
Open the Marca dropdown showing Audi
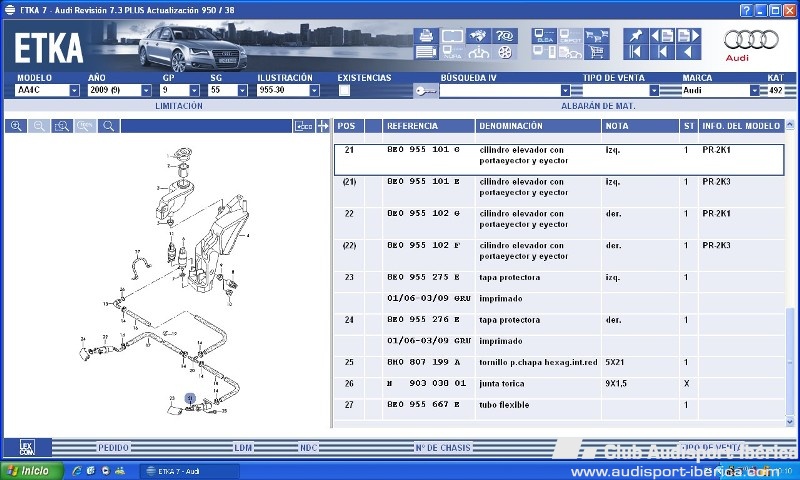coord(755,90)
